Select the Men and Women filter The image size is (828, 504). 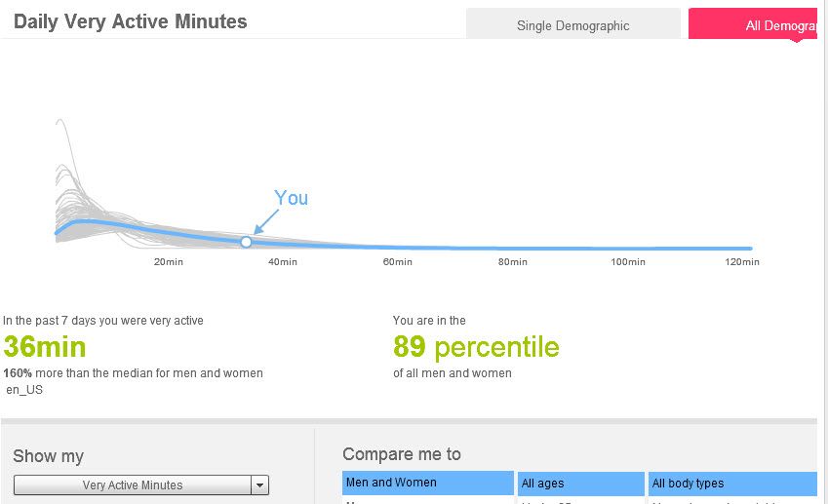[x=427, y=483]
